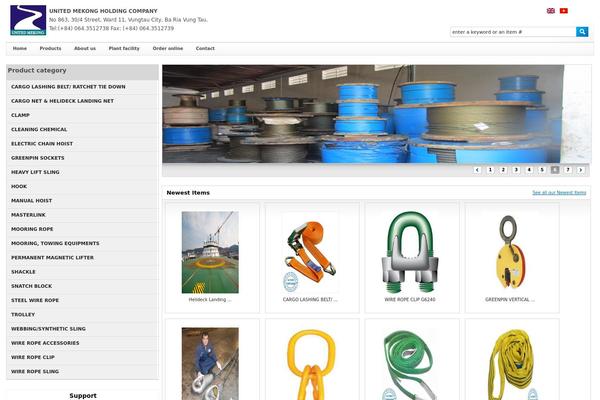Open the Home menu item

20,49
